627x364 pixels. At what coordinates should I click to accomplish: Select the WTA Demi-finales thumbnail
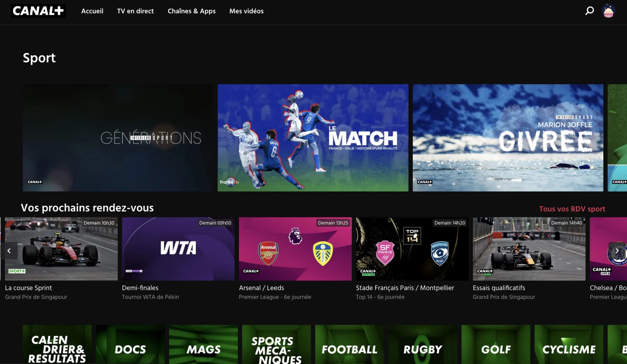coord(178,249)
